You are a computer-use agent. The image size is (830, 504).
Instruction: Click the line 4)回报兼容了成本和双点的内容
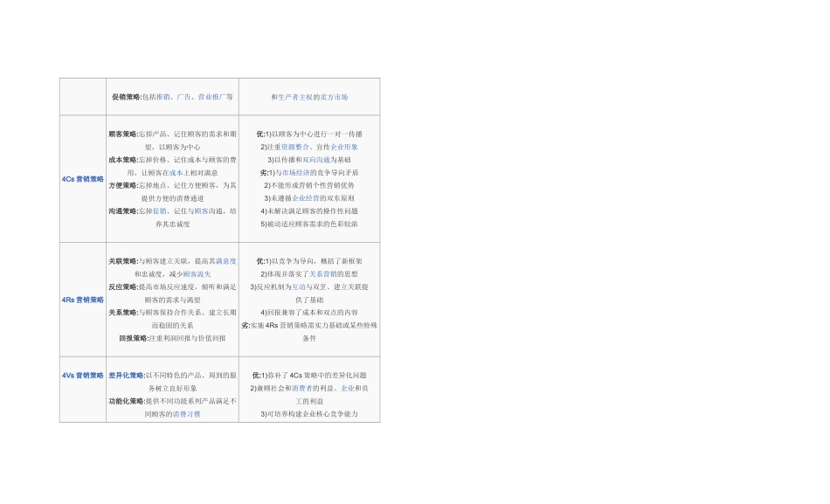pyautogui.click(x=309, y=313)
